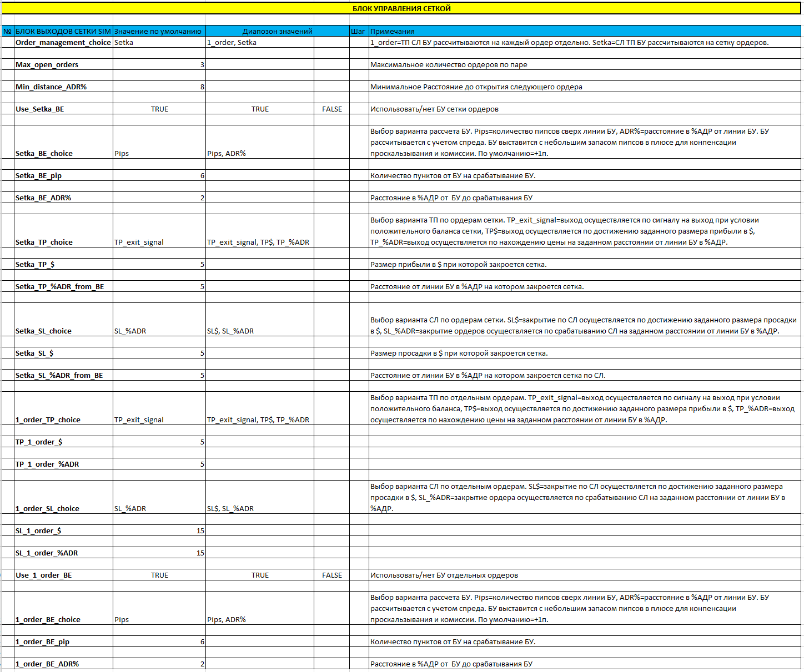The image size is (804, 672).
Task: Select note 'Использовать/нет БУ сетки ордеров'
Action: (x=585, y=109)
